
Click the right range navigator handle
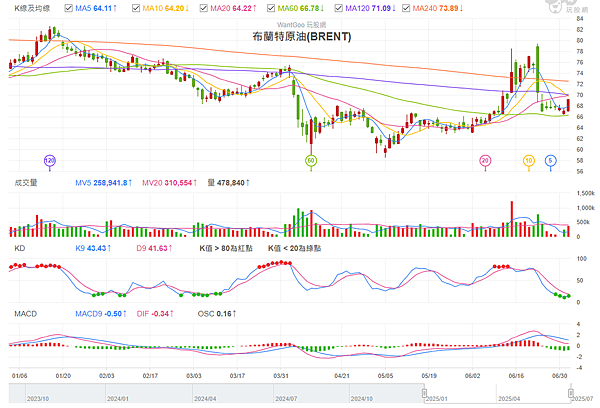pyautogui.click(x=571, y=393)
